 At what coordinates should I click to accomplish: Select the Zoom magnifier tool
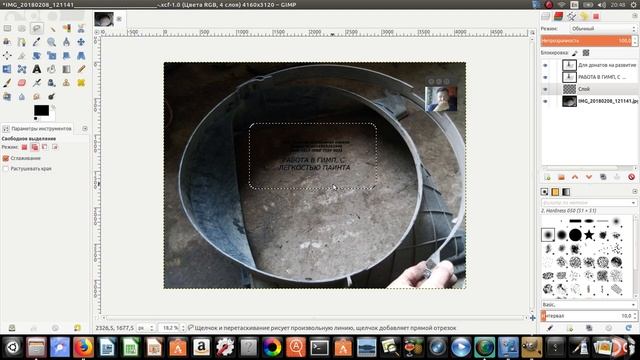click(51, 42)
